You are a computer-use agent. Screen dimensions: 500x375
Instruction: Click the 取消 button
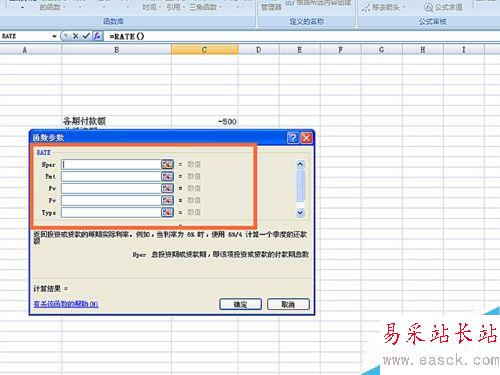point(288,304)
